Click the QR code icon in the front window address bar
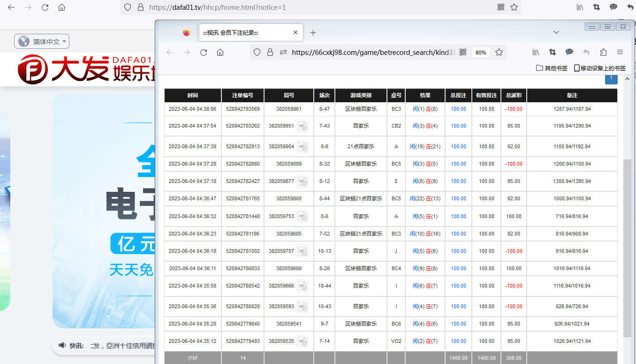636x364 pixels. point(463,53)
